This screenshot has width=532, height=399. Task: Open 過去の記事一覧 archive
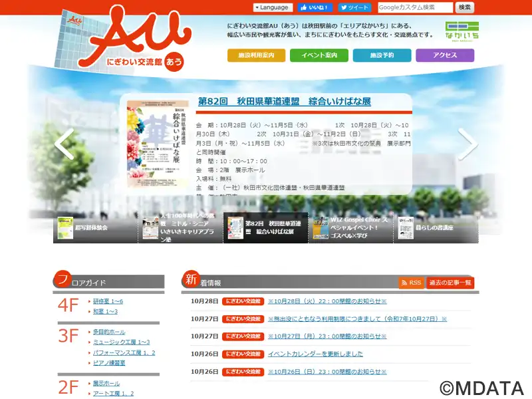450,283
